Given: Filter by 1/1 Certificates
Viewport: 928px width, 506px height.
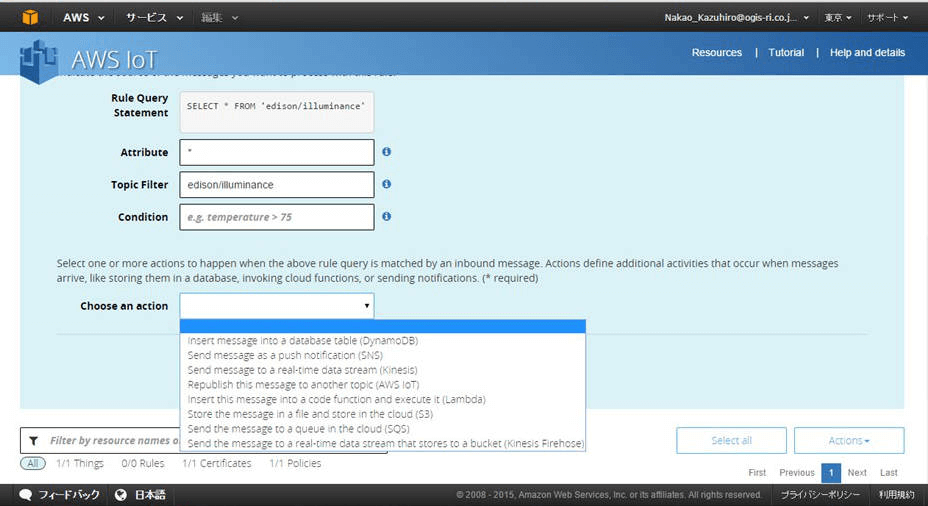Looking at the screenshot, I should coord(217,463).
